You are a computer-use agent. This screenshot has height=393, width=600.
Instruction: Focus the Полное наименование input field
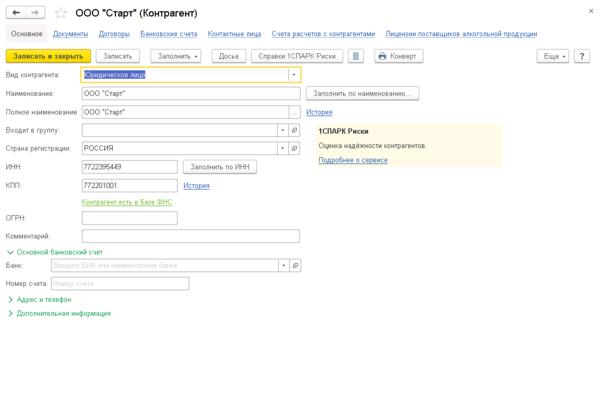tap(186, 112)
